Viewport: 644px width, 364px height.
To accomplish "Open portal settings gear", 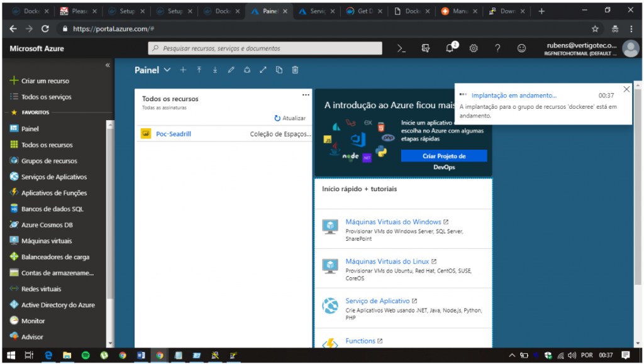I will coord(474,48).
